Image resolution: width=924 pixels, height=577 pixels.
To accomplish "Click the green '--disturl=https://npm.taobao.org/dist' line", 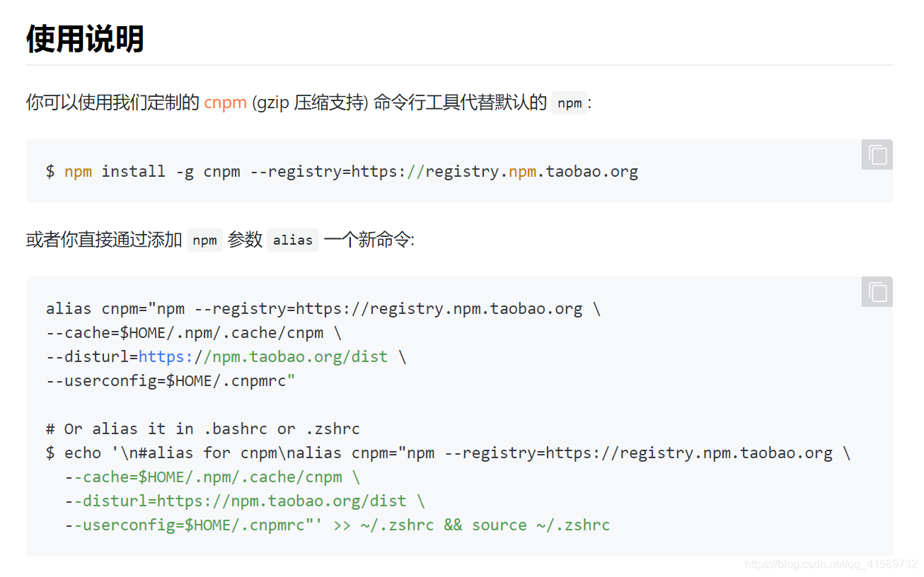I will coord(245,501).
